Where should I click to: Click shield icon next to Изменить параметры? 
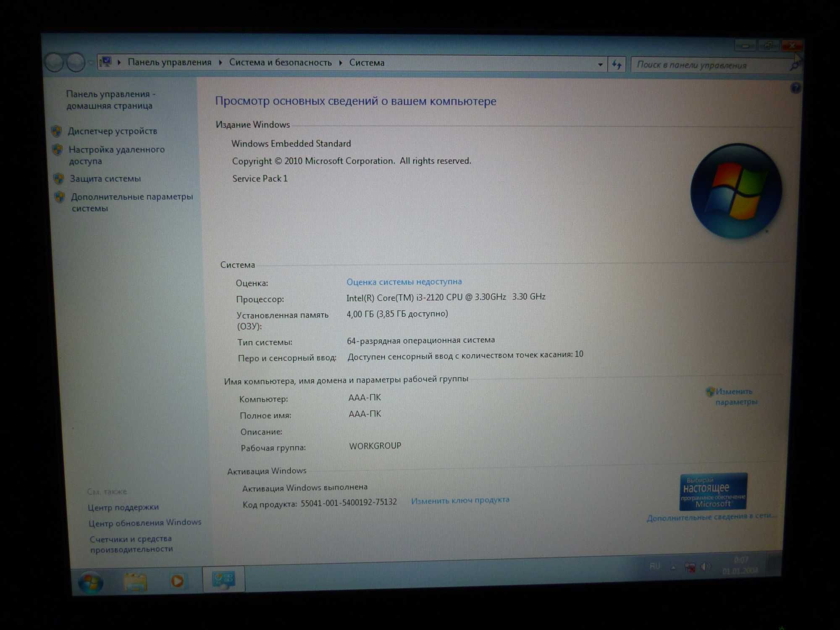(x=710, y=392)
